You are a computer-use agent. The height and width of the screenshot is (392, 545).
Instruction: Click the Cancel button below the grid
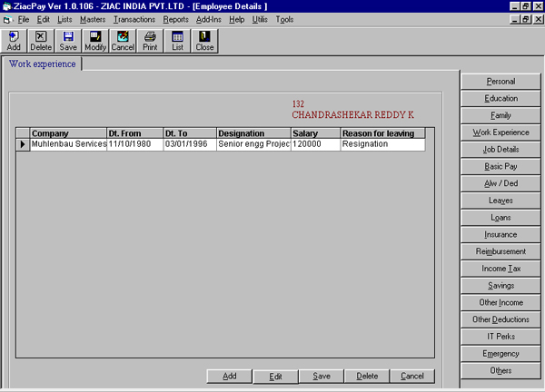click(x=412, y=376)
